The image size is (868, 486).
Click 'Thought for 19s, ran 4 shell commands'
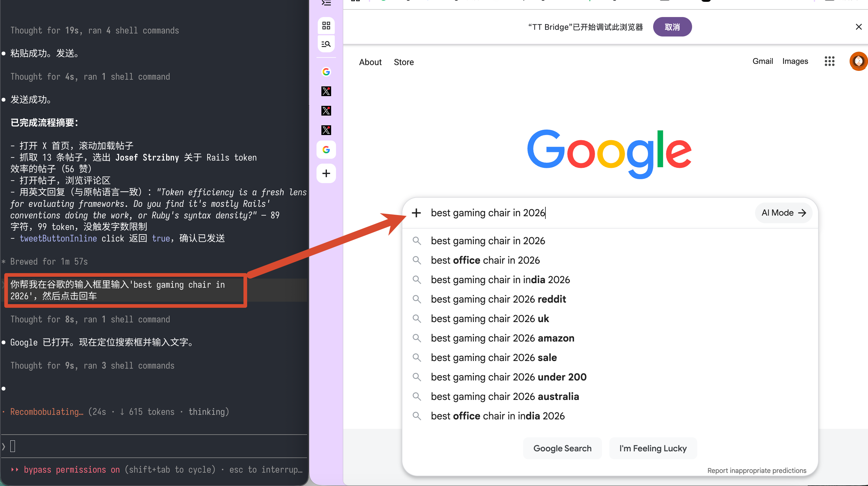pyautogui.click(x=95, y=31)
